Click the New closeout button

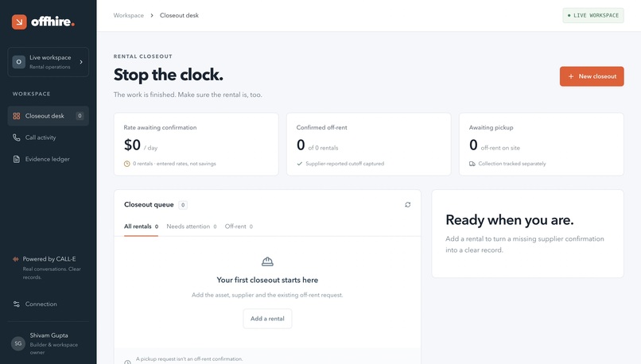[x=592, y=76]
